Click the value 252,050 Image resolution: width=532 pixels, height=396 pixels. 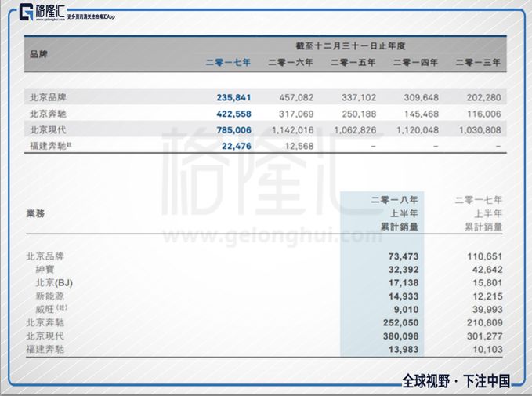coord(400,322)
